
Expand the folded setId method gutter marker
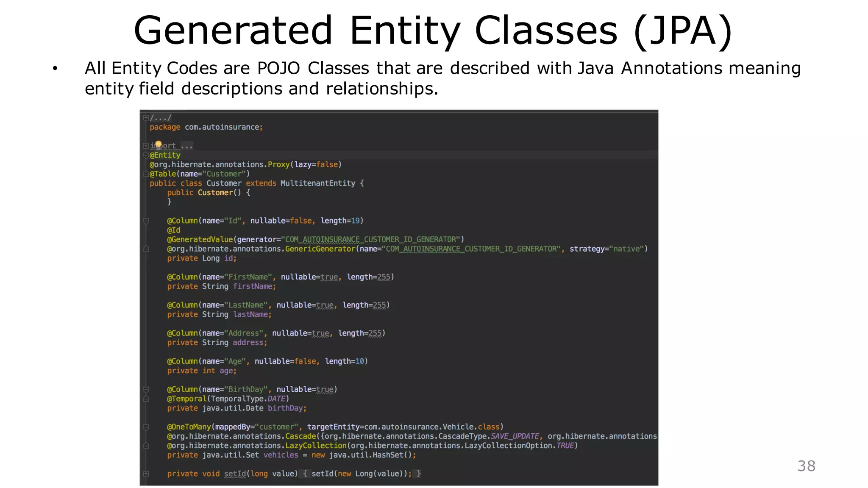(x=146, y=474)
